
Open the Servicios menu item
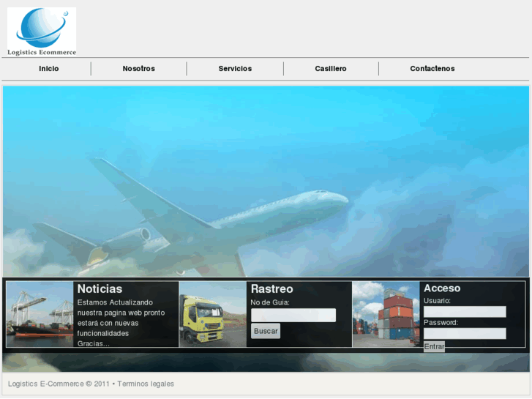(235, 69)
